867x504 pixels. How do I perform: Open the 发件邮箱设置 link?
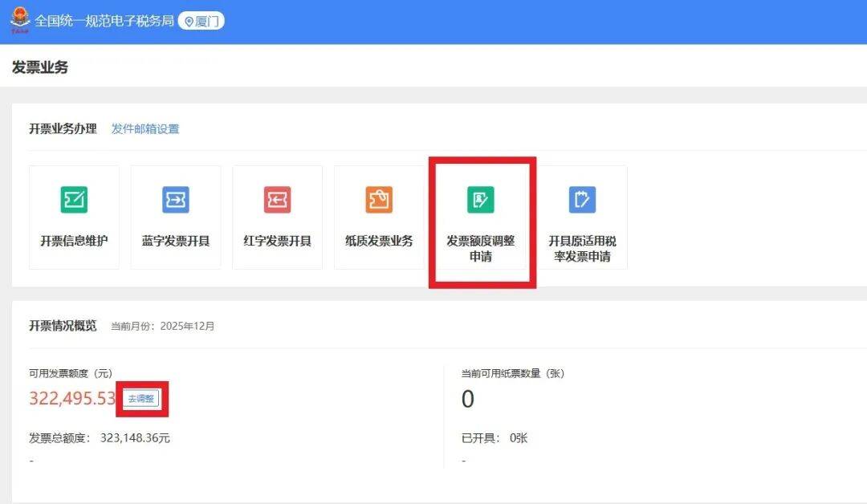[145, 129]
